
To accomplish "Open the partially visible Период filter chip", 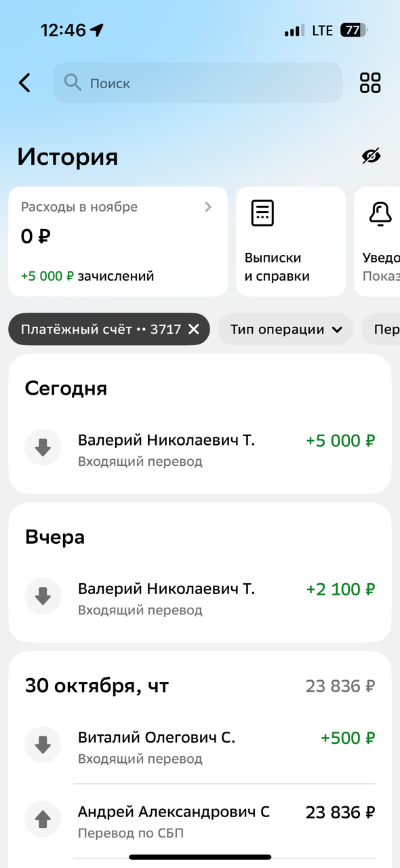I will click(387, 329).
